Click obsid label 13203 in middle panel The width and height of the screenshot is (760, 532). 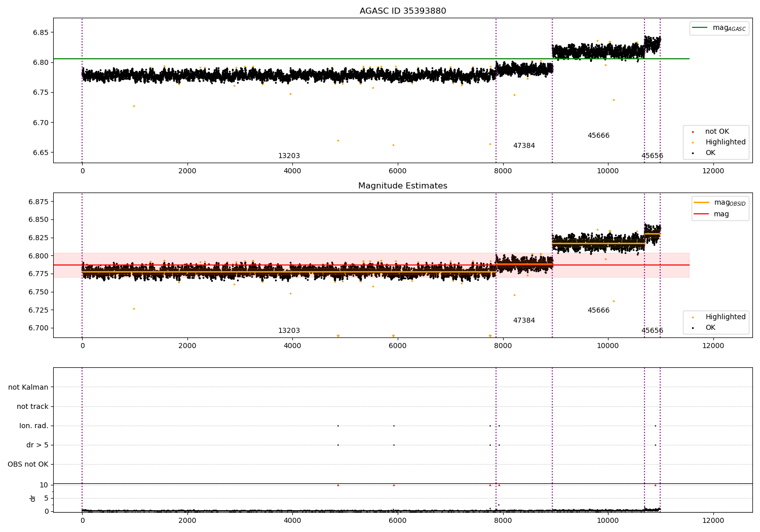(289, 331)
